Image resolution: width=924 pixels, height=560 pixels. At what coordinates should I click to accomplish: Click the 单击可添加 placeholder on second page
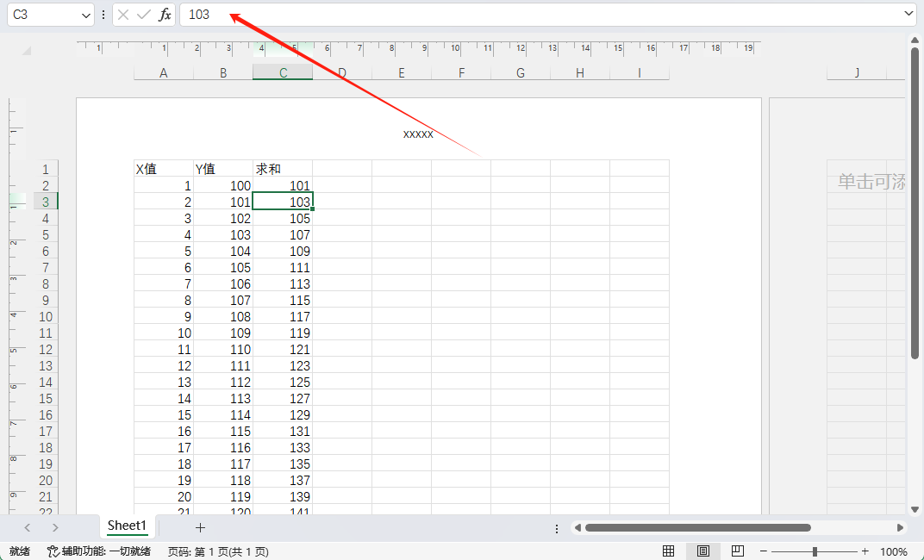click(x=871, y=182)
